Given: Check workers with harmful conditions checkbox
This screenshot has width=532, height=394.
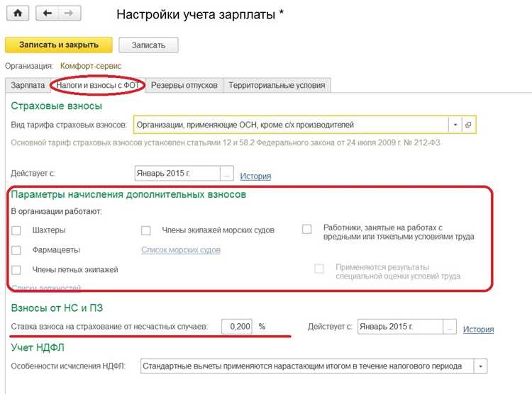Looking at the screenshot, I should pos(306,229).
